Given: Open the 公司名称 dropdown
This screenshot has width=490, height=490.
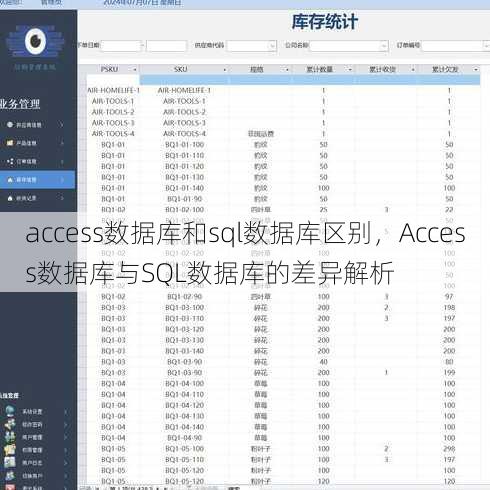Looking at the screenshot, I should (x=384, y=45).
